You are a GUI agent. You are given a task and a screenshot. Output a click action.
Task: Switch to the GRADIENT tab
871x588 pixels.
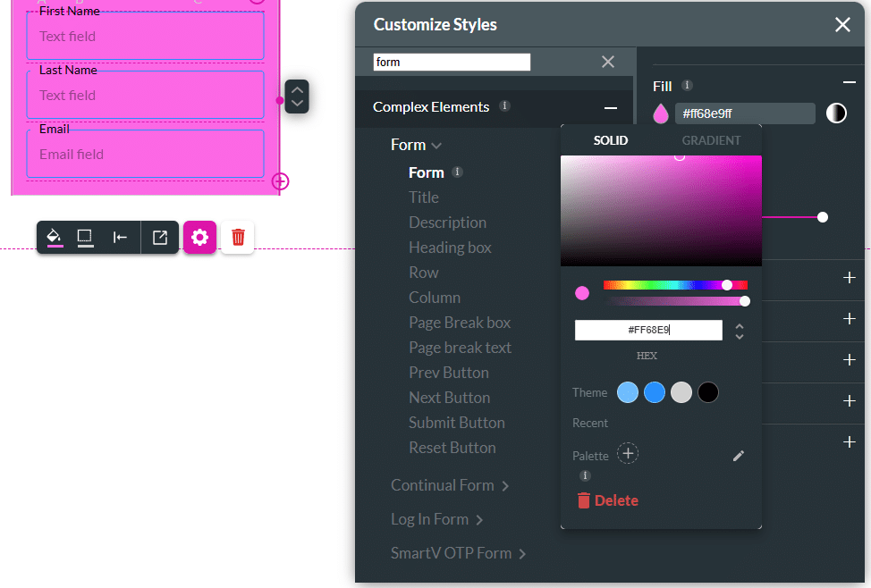(x=711, y=140)
